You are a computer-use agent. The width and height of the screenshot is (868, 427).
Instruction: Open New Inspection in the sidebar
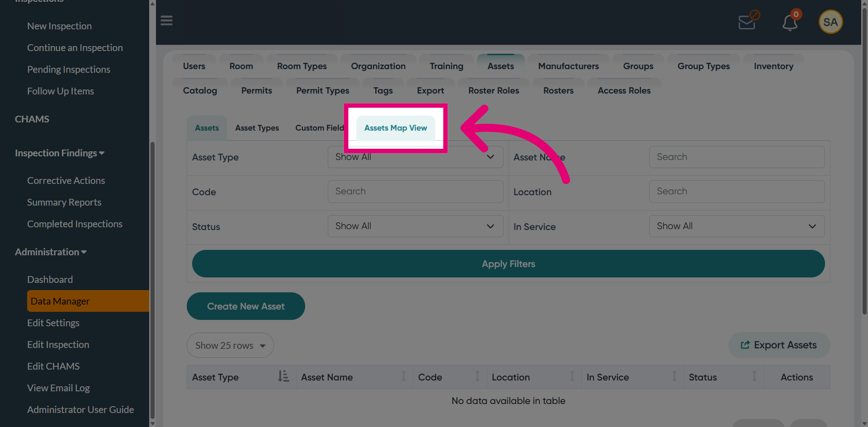[59, 26]
